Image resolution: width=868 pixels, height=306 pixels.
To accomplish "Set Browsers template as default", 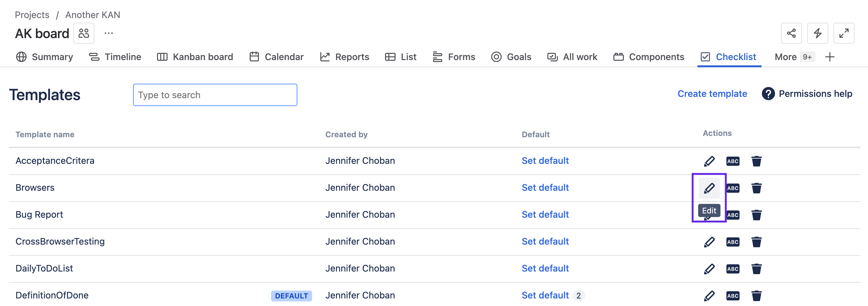I will click(x=545, y=187).
